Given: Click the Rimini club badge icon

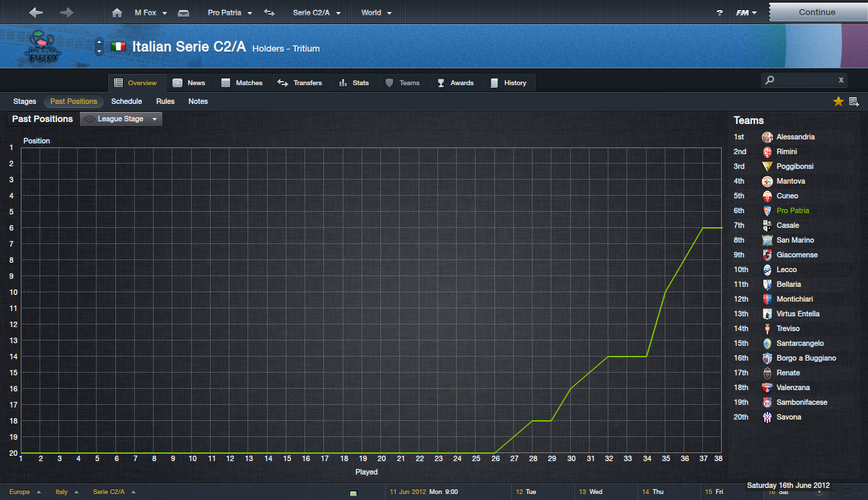Looking at the screenshot, I should (x=767, y=151).
